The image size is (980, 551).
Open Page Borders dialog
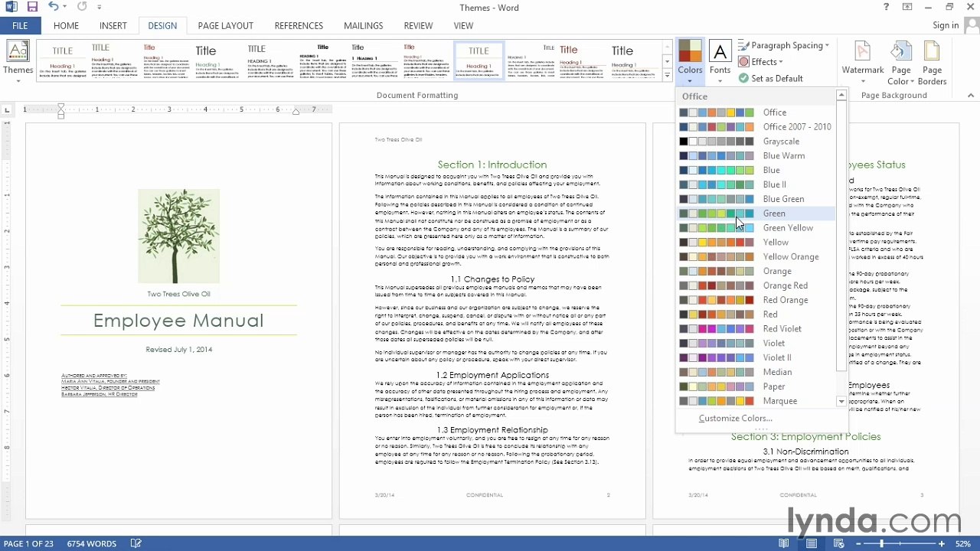coord(932,62)
